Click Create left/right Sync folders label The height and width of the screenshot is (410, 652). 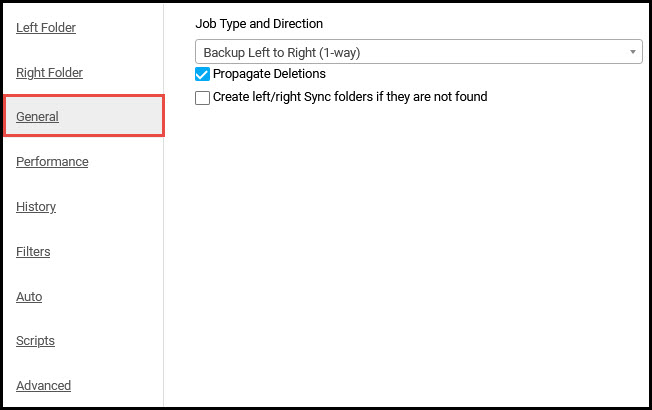pyautogui.click(x=350, y=97)
